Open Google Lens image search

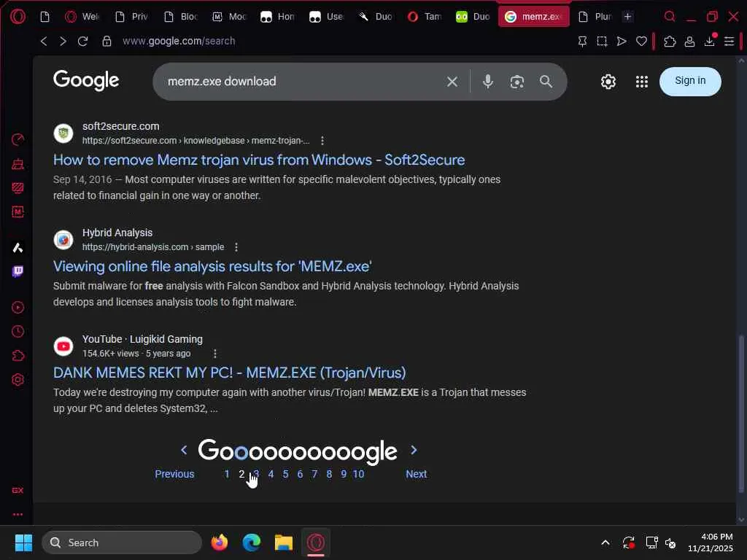pyautogui.click(x=517, y=82)
